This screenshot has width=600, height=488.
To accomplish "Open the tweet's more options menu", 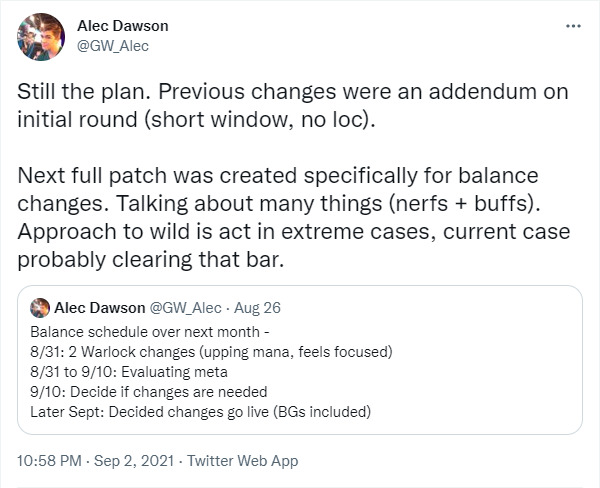I will pos(572,25).
